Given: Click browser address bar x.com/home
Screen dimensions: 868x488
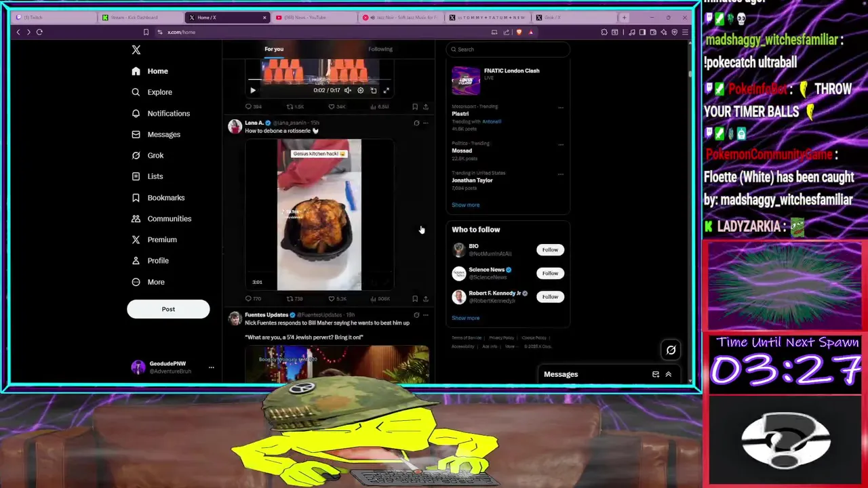Looking at the screenshot, I should click(322, 32).
